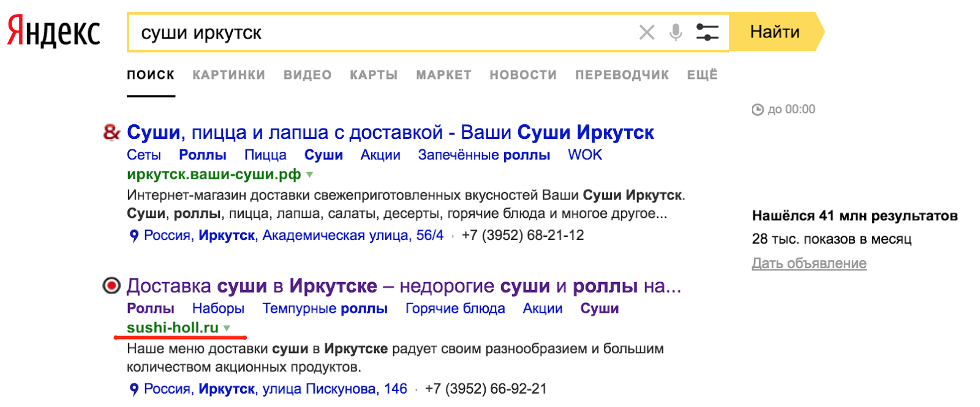This screenshot has width=980, height=407.
Task: Open the КАРТЫ tab
Action: (x=374, y=75)
